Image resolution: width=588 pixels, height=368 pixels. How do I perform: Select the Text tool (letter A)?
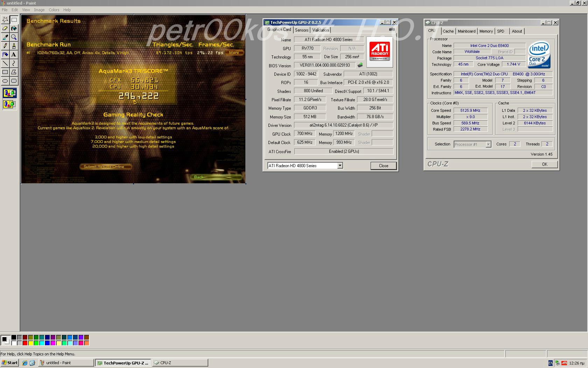[x=14, y=55]
